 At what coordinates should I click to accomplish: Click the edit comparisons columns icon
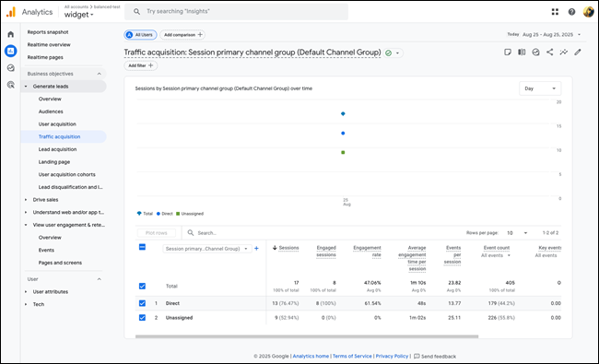pyautogui.click(x=522, y=53)
